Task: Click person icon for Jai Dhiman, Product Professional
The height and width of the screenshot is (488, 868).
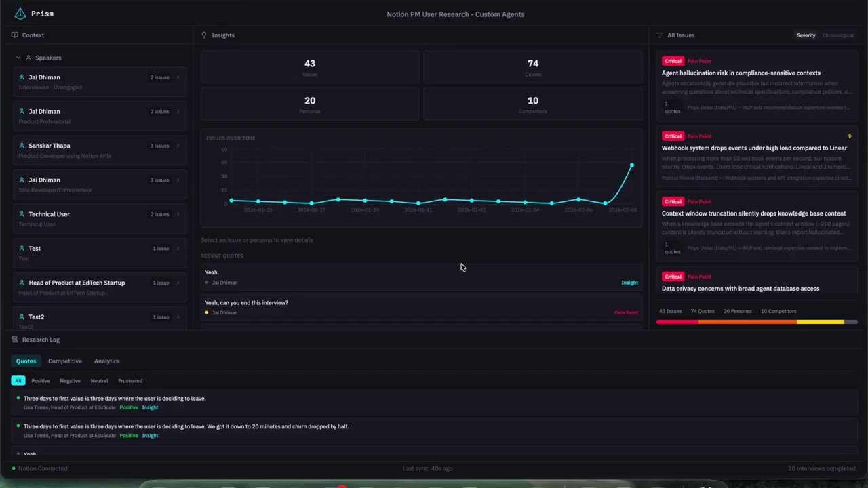Action: click(x=22, y=111)
